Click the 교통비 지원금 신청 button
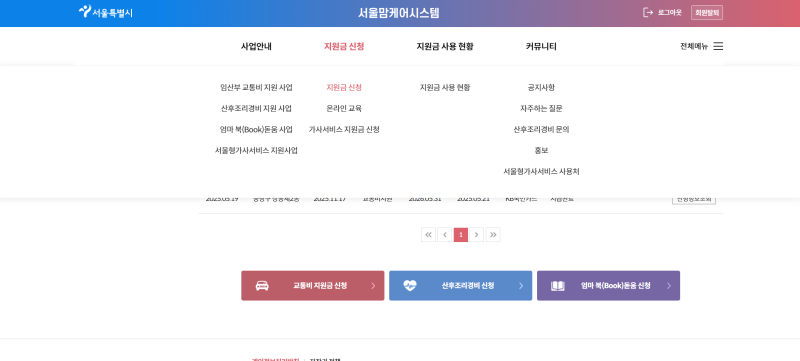Viewport: 800px width, 361px height. [313, 286]
